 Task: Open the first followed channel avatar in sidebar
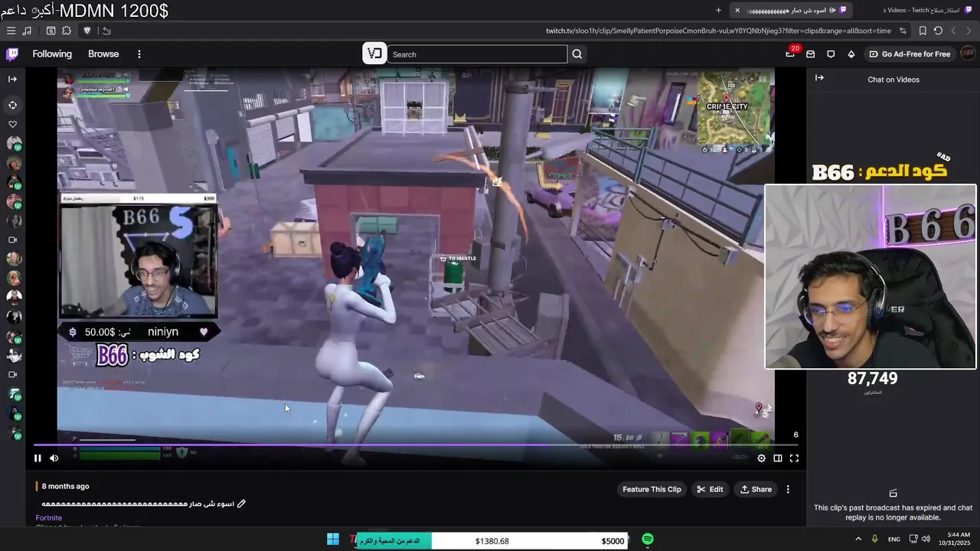13,144
